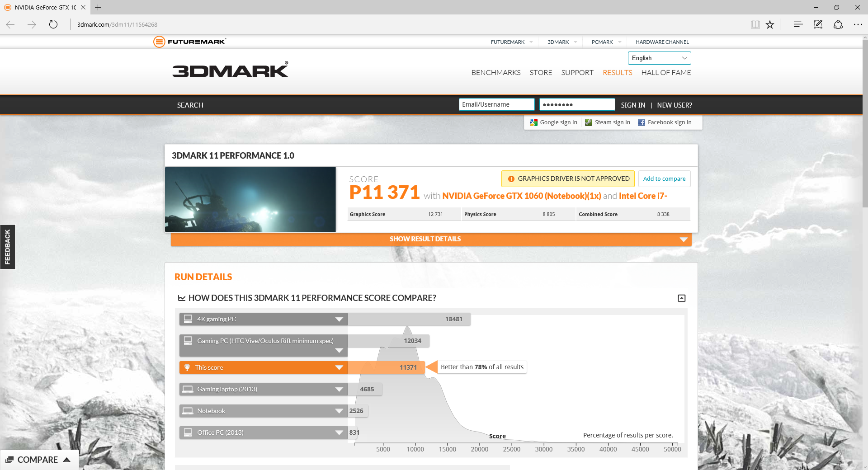Screen dimensions: 868x470
Task: Expand the Gaming PC HTC Vive row arrow
Action: (x=339, y=351)
